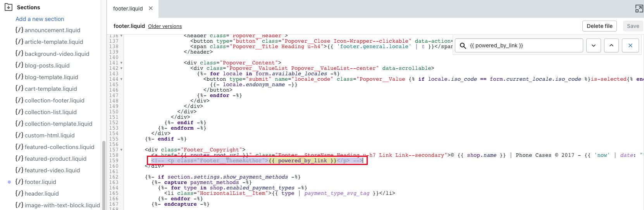Open Older versions link
The image size is (644, 210).
165,26
